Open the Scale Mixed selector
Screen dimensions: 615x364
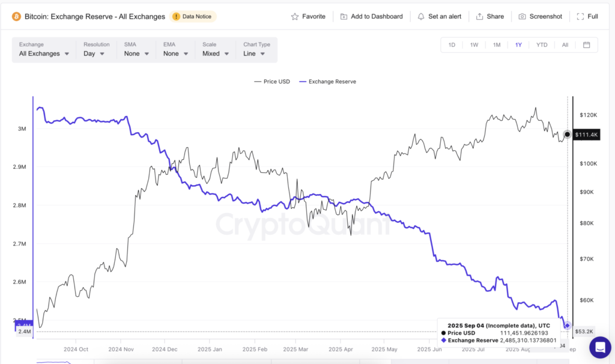(x=214, y=53)
